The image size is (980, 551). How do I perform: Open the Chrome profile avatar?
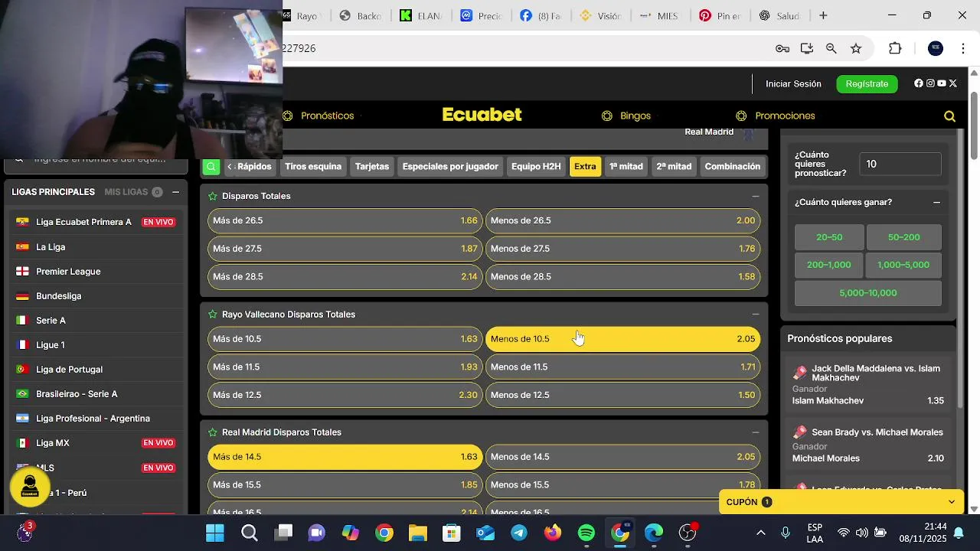[x=936, y=48]
